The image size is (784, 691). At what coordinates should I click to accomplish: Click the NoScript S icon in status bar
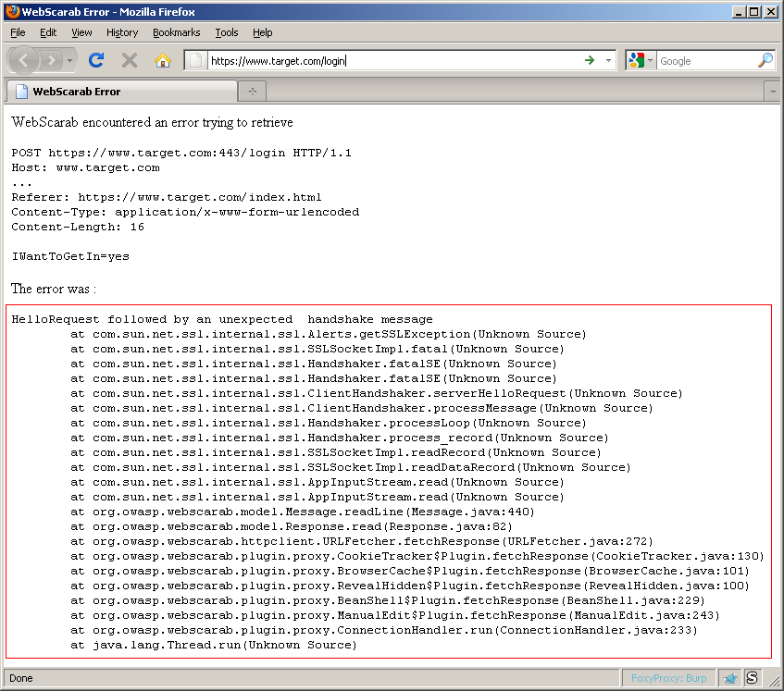coord(753,678)
